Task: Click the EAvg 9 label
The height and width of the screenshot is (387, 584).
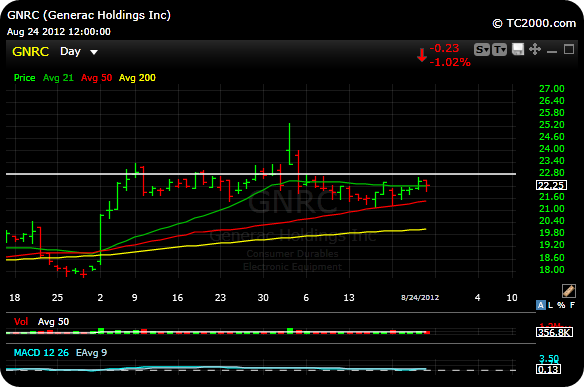Action: (91, 352)
